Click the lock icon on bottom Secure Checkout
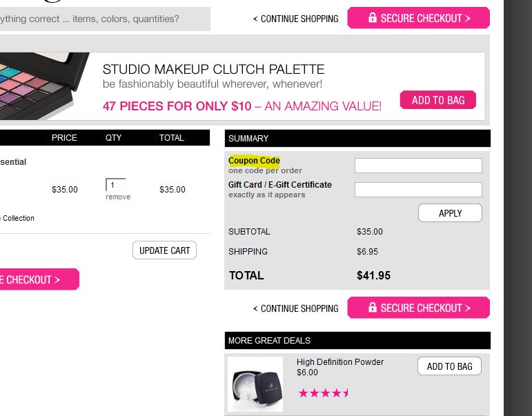532x416 pixels. point(373,307)
